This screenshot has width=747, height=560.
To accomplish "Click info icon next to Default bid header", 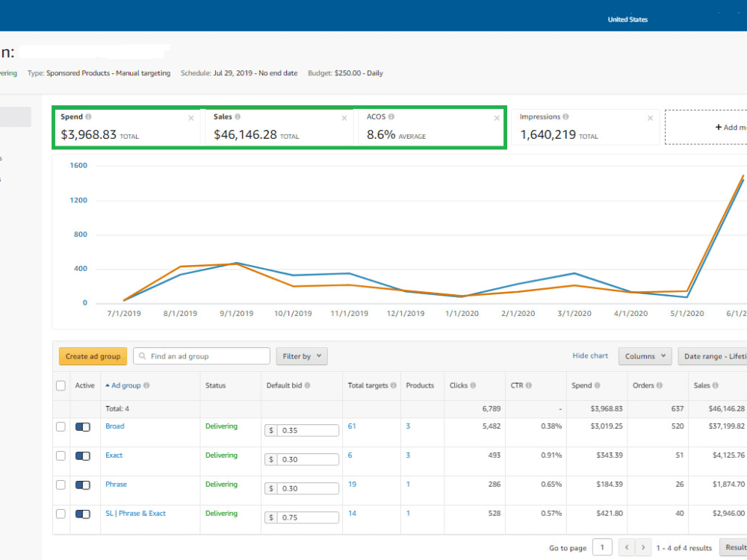I will 307,385.
